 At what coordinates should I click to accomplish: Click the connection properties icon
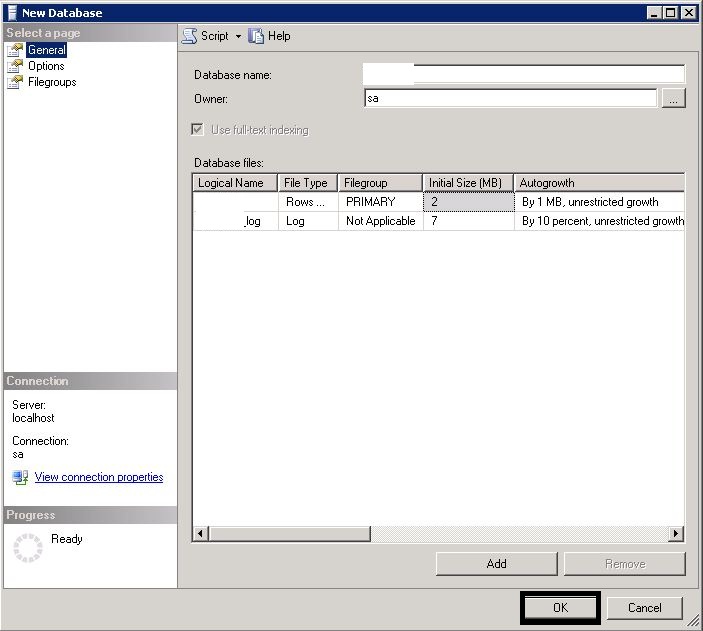(x=20, y=478)
